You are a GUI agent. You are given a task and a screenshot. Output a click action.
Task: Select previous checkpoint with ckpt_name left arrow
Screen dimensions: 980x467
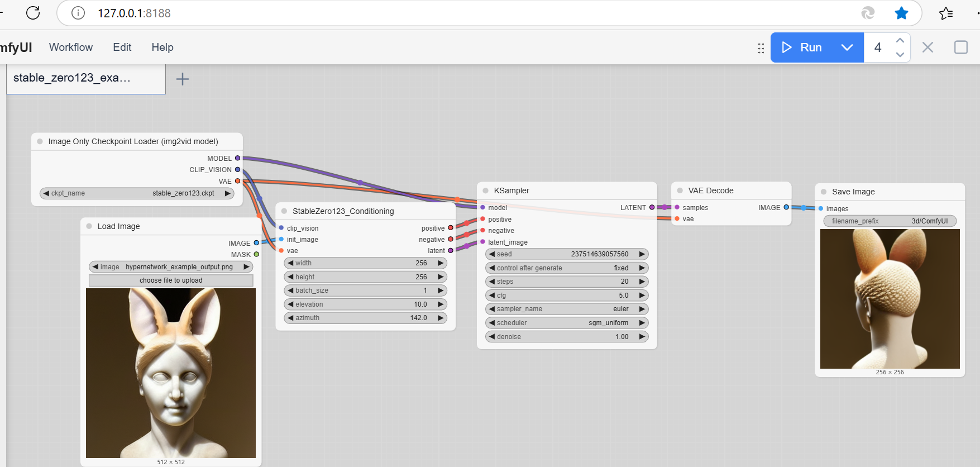click(46, 193)
